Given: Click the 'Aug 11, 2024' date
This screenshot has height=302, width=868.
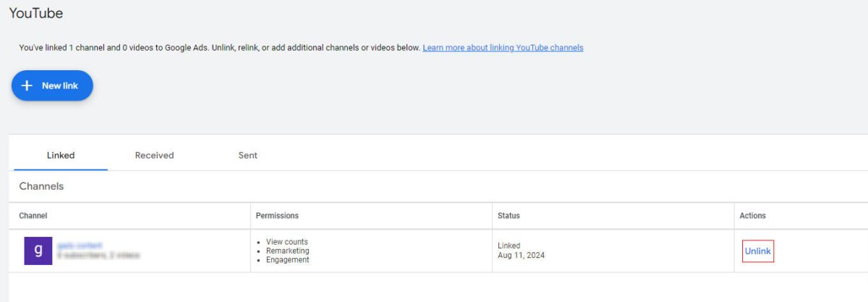Looking at the screenshot, I should pyautogui.click(x=521, y=256).
